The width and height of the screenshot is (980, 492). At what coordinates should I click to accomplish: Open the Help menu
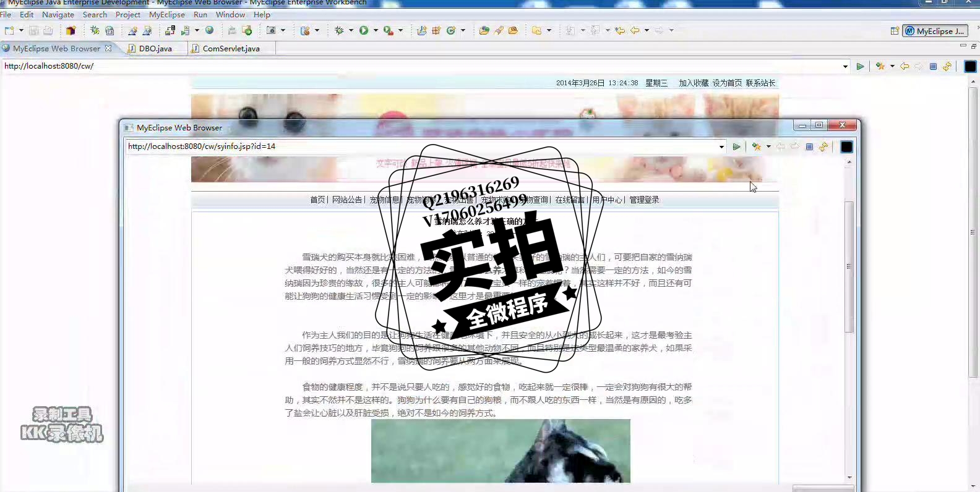coord(262,14)
